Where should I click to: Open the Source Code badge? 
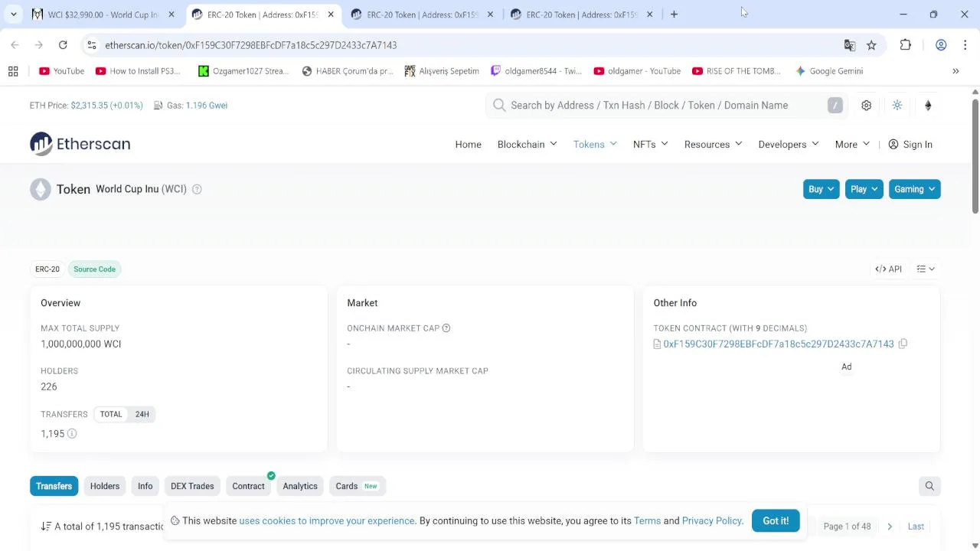click(94, 269)
